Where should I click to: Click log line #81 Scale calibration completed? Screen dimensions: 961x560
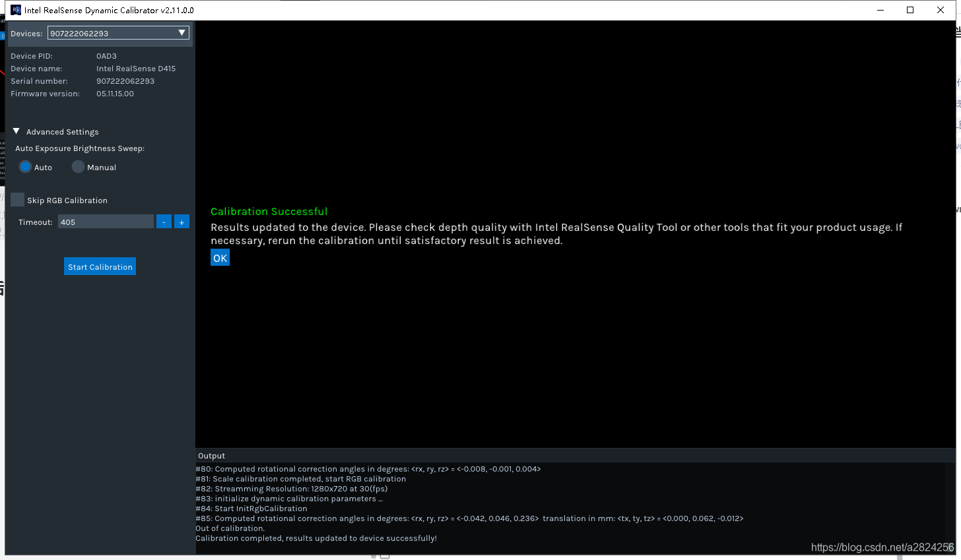click(301, 479)
